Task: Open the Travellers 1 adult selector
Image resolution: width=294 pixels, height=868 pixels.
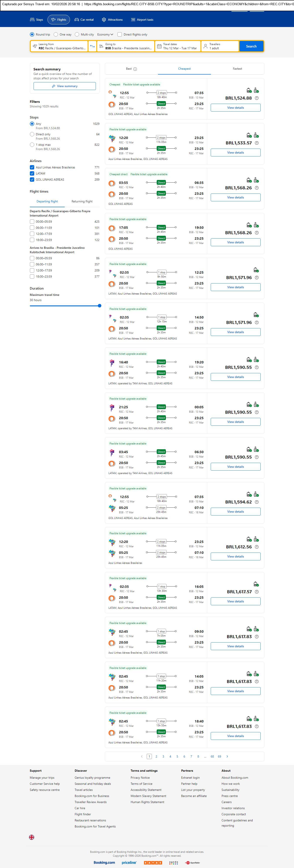Action: [220, 46]
